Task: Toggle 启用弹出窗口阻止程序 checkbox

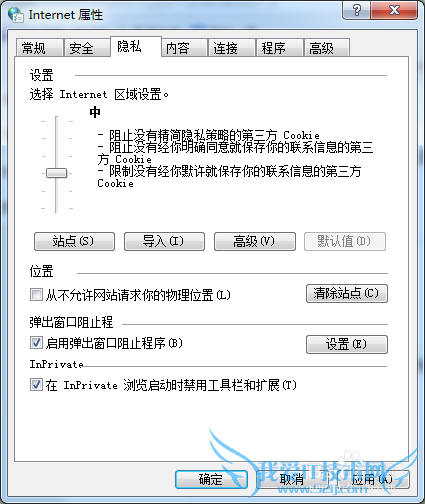Action: point(36,343)
